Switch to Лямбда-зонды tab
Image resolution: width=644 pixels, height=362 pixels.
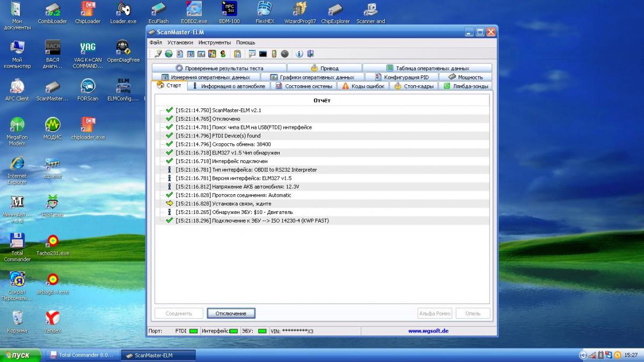[x=465, y=86]
